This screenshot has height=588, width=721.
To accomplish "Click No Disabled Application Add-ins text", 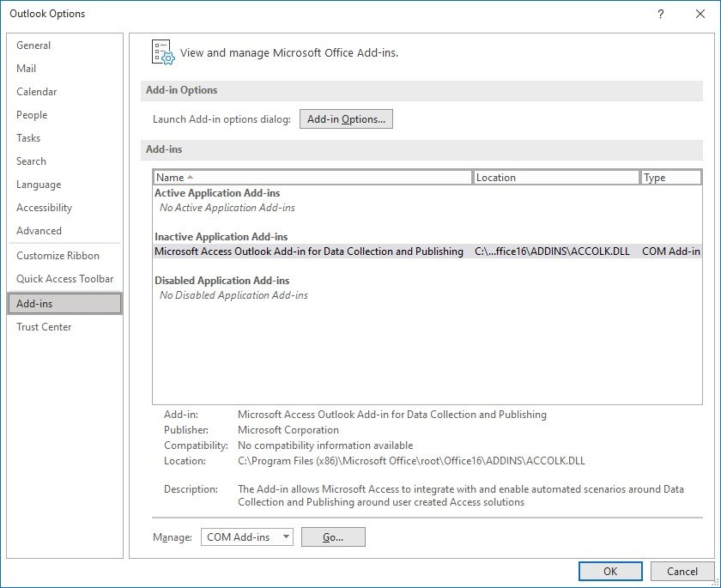I will 233,295.
